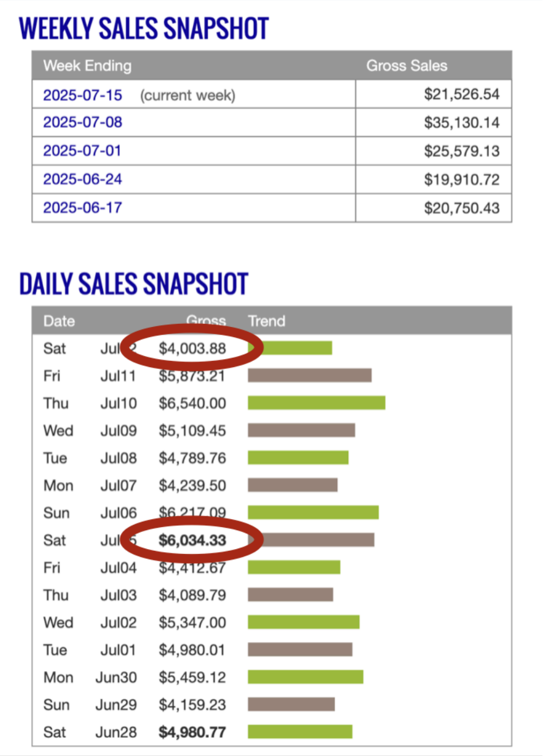The image size is (543, 756).
Task: Open the 2025-07-08 week ending link
Action: [82, 122]
